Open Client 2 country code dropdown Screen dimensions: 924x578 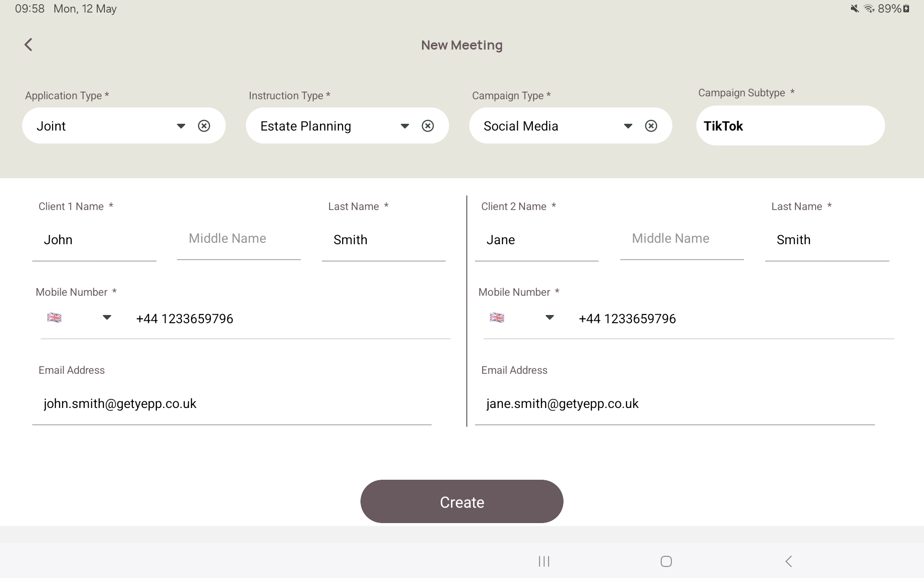click(x=550, y=317)
